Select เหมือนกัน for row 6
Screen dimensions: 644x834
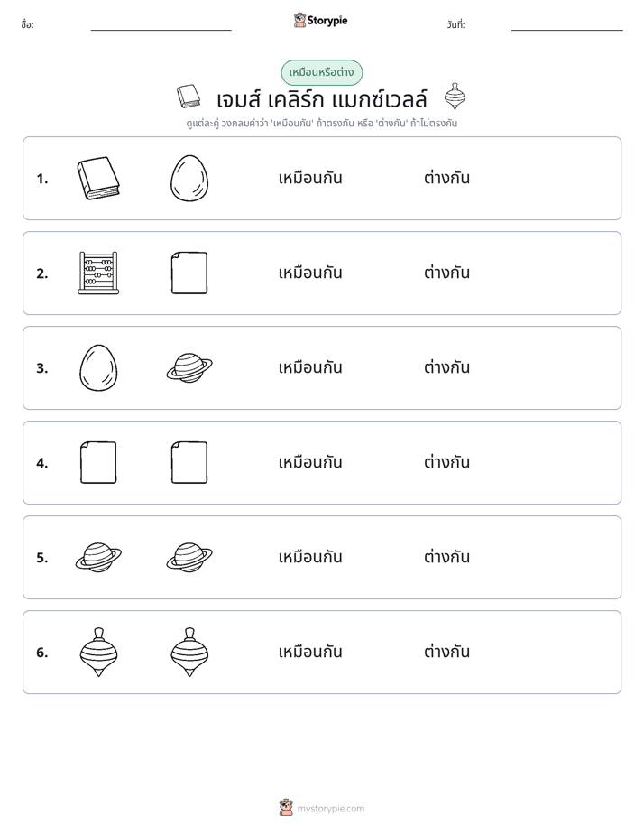(x=310, y=652)
